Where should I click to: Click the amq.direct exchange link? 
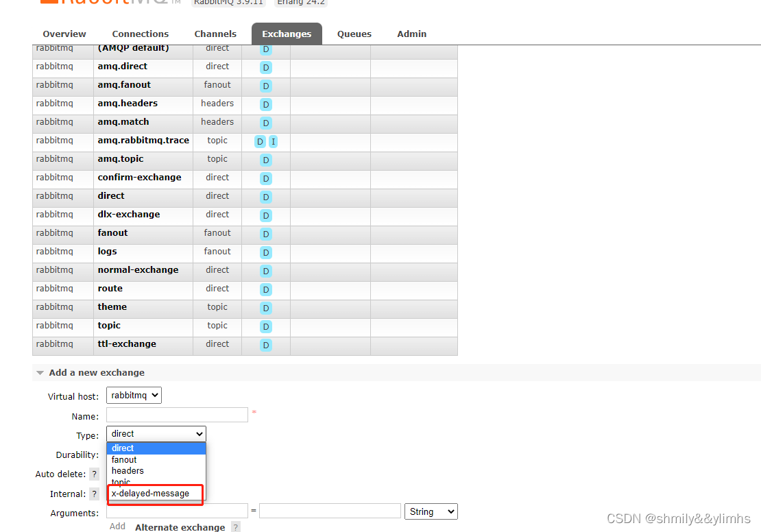pyautogui.click(x=122, y=66)
